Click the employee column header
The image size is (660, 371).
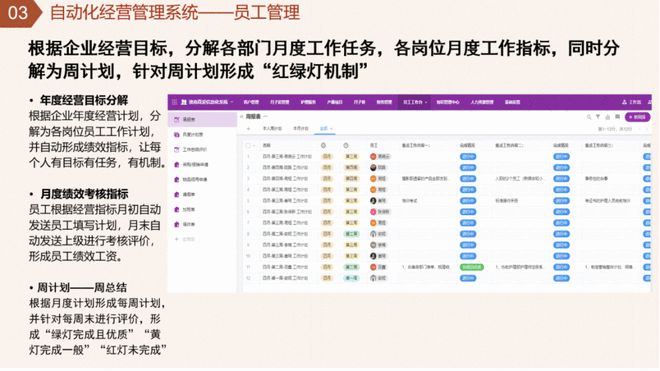374,145
